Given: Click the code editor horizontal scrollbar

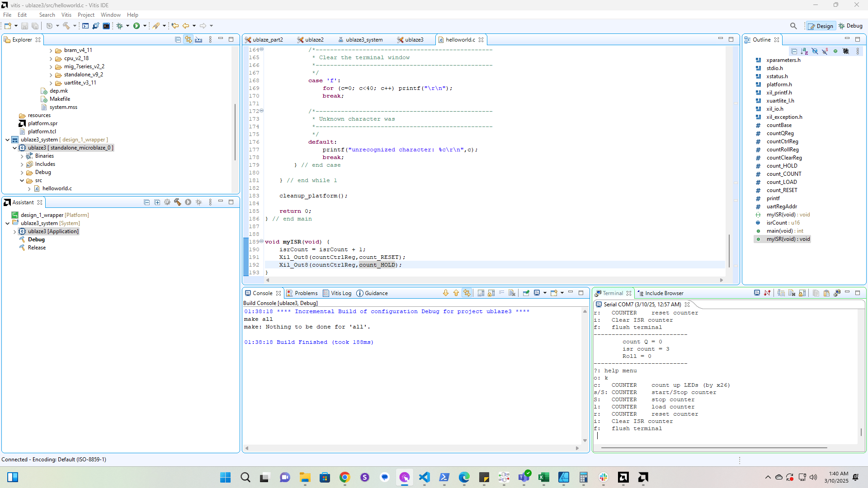Looking at the screenshot, I should coord(495,280).
